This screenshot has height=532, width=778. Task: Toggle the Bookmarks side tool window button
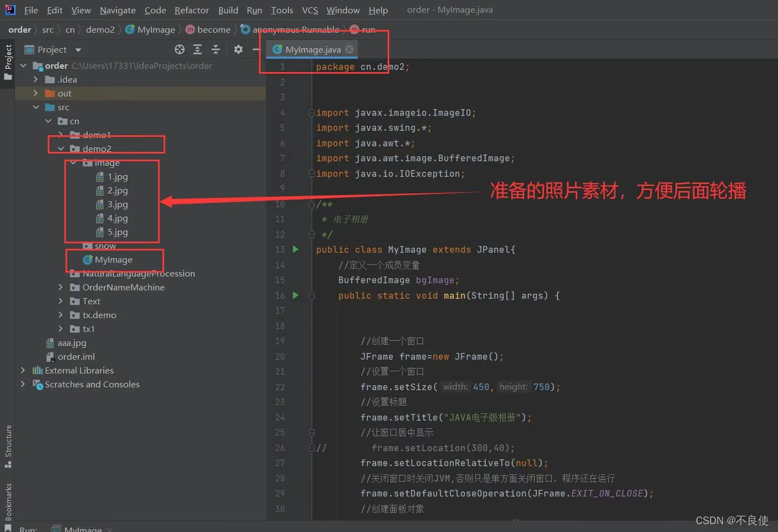[x=8, y=507]
